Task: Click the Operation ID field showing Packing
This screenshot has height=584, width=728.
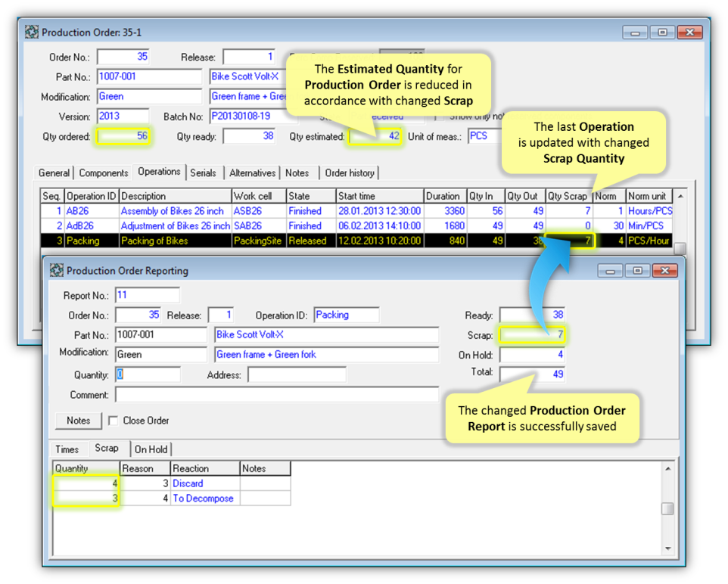Action: [x=347, y=315]
